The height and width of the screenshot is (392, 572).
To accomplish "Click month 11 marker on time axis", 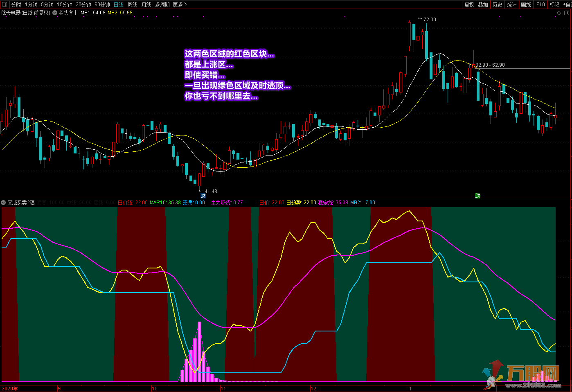I will coord(223,389).
